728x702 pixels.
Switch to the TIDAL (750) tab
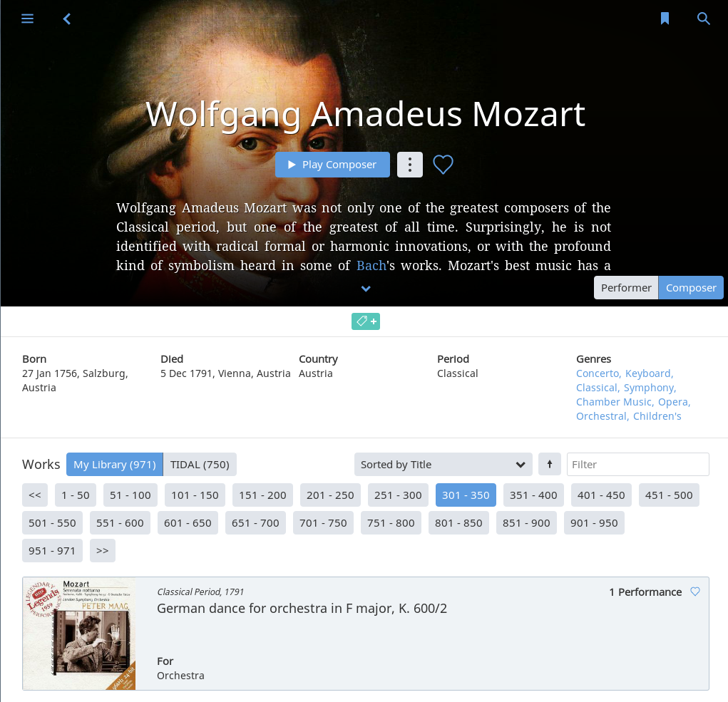tap(200, 464)
